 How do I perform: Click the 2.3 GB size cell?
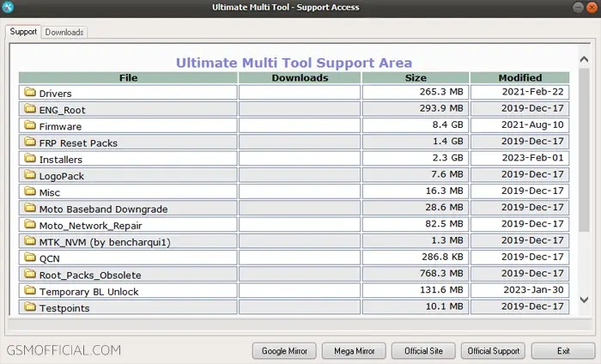pos(416,158)
